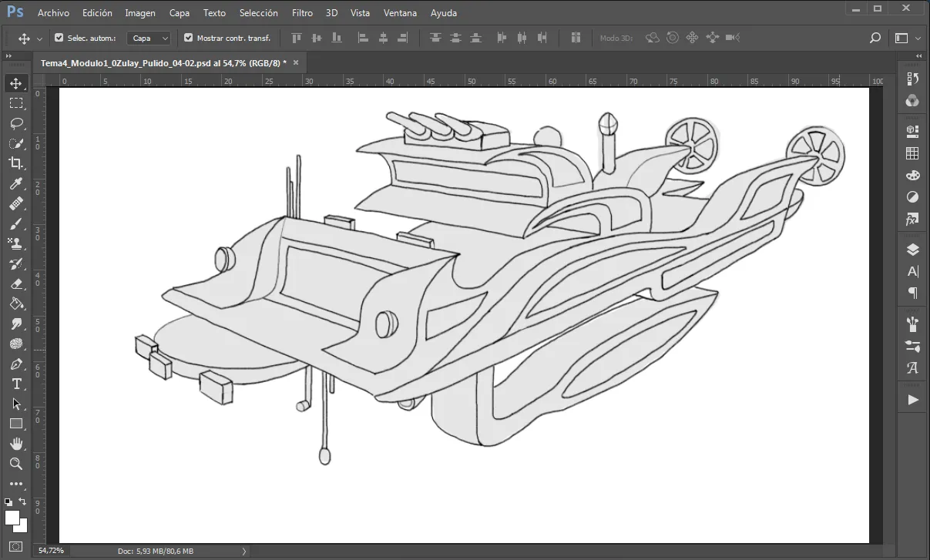
Task: Open the Actions play-button panel icon
Action: point(912,400)
